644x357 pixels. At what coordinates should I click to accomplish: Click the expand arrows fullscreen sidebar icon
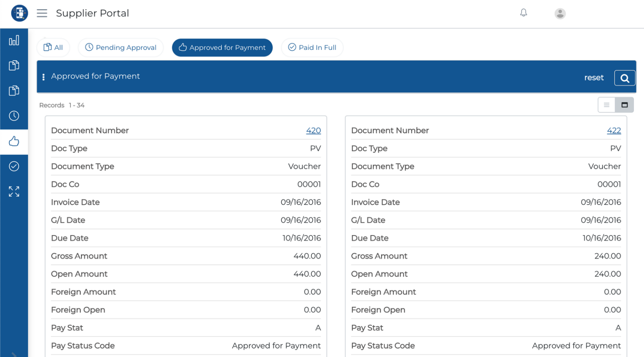click(x=14, y=191)
